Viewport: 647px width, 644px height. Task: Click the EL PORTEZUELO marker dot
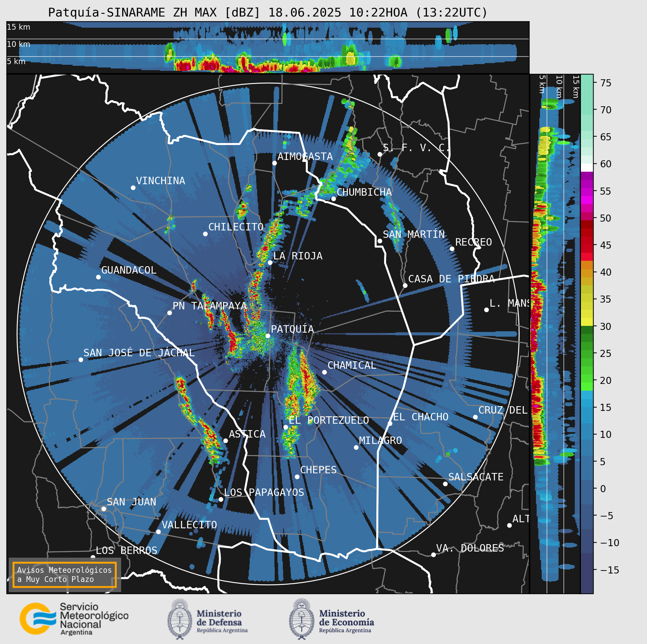tap(286, 427)
